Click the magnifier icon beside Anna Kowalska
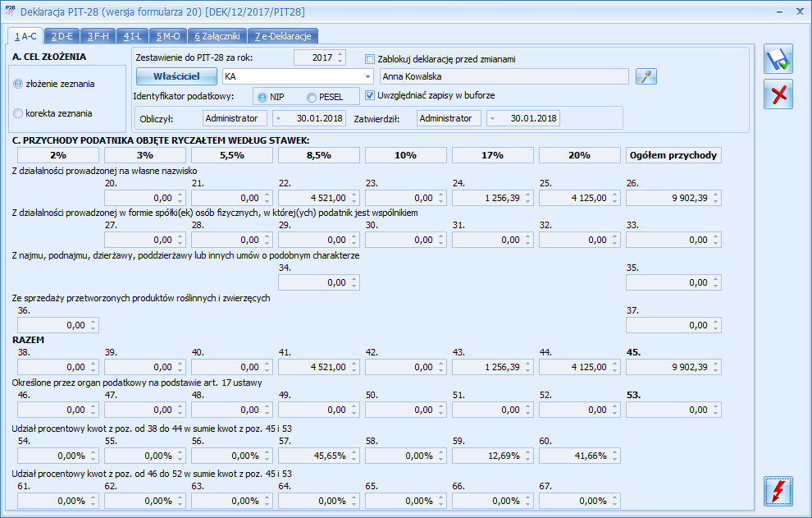 [x=647, y=76]
